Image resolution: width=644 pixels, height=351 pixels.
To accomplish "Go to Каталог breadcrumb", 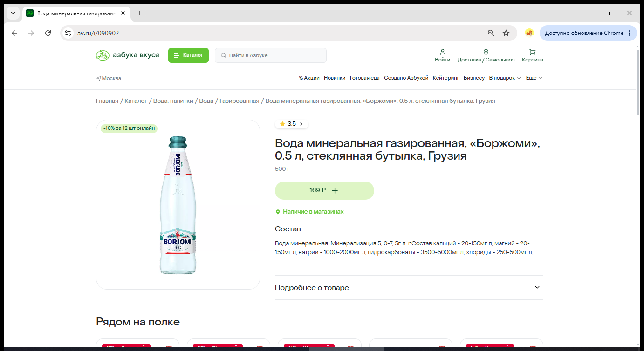I will point(136,101).
